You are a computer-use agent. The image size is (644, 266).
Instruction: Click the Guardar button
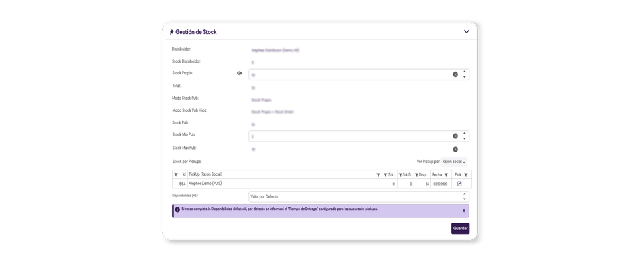coord(460,228)
